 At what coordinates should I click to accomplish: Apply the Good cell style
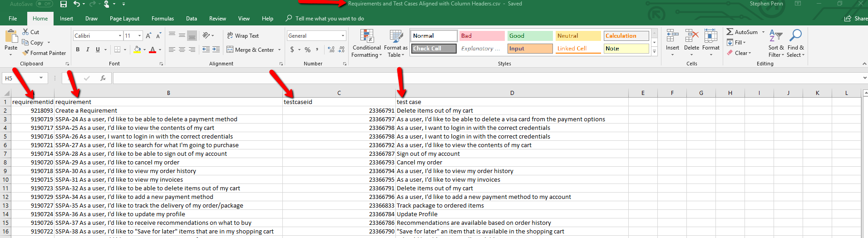coord(529,36)
